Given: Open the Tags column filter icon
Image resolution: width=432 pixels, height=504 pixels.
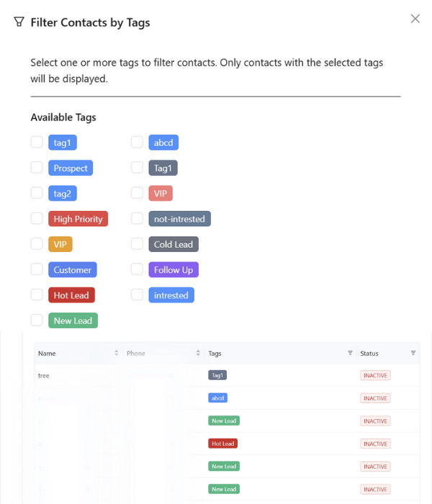Looking at the screenshot, I should (x=350, y=354).
